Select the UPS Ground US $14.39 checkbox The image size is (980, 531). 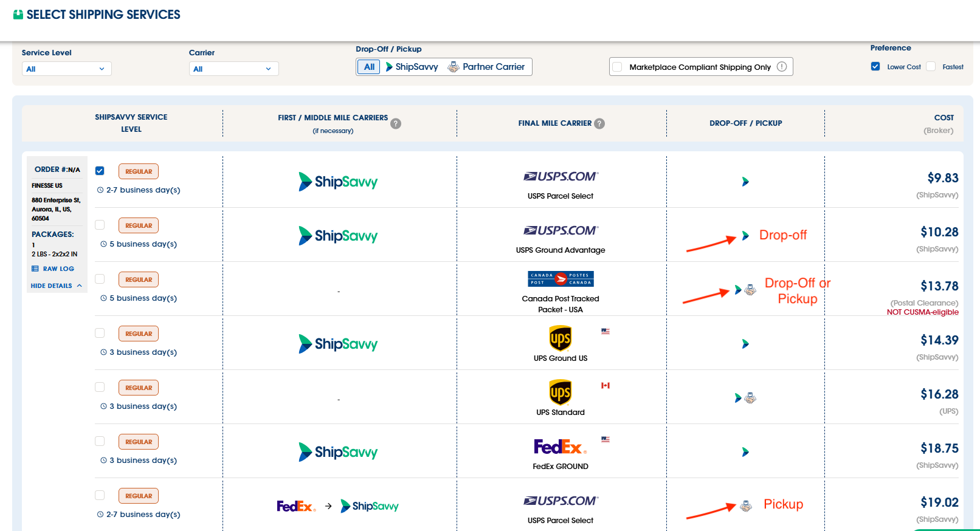[100, 333]
